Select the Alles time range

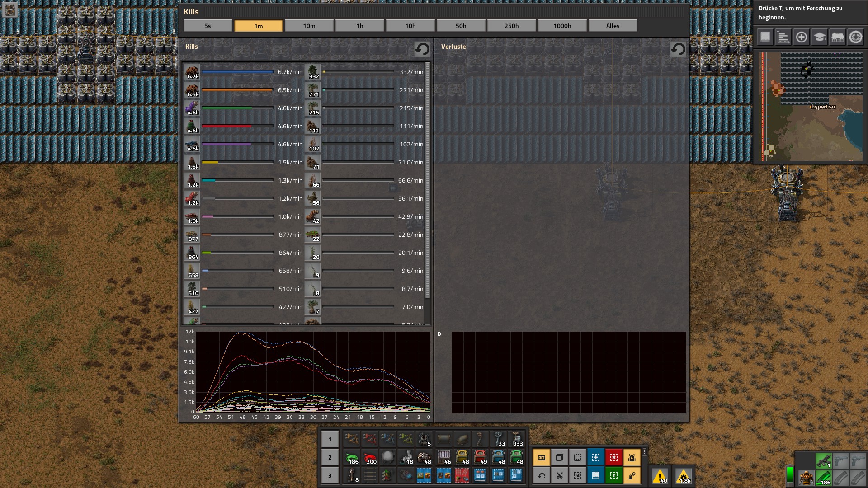click(613, 26)
